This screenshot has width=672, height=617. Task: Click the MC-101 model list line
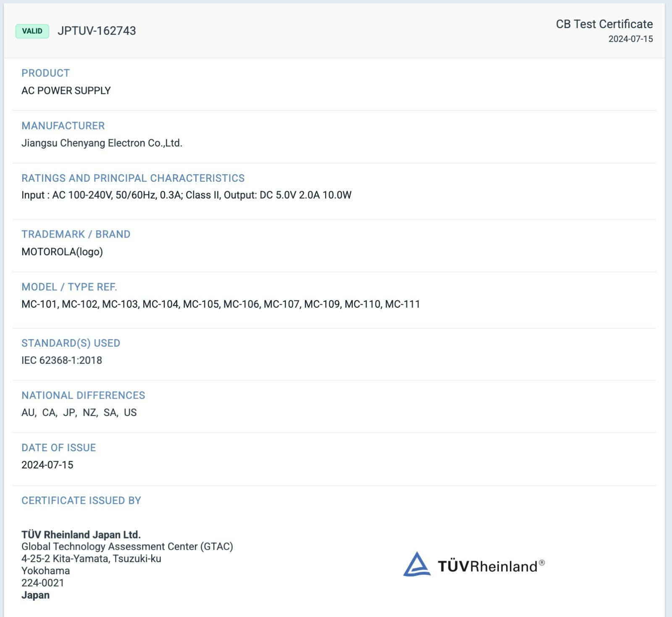[x=220, y=304]
